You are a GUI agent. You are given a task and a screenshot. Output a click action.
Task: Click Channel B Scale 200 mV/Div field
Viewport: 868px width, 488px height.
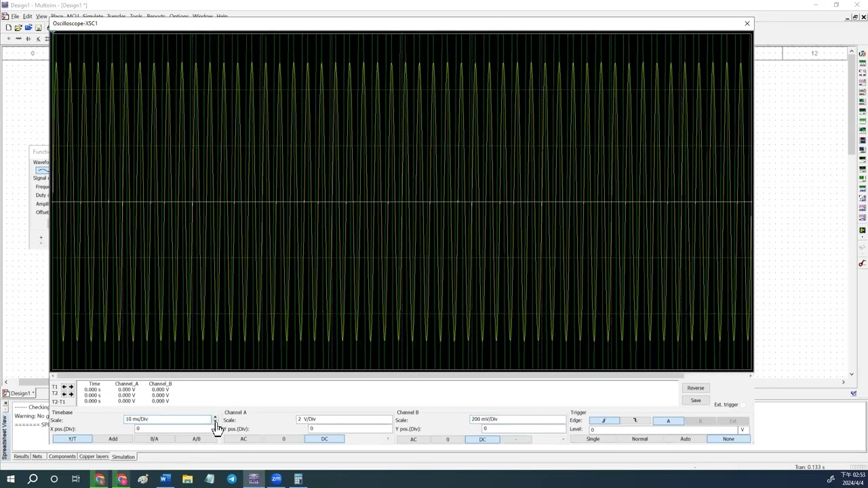tap(517, 419)
